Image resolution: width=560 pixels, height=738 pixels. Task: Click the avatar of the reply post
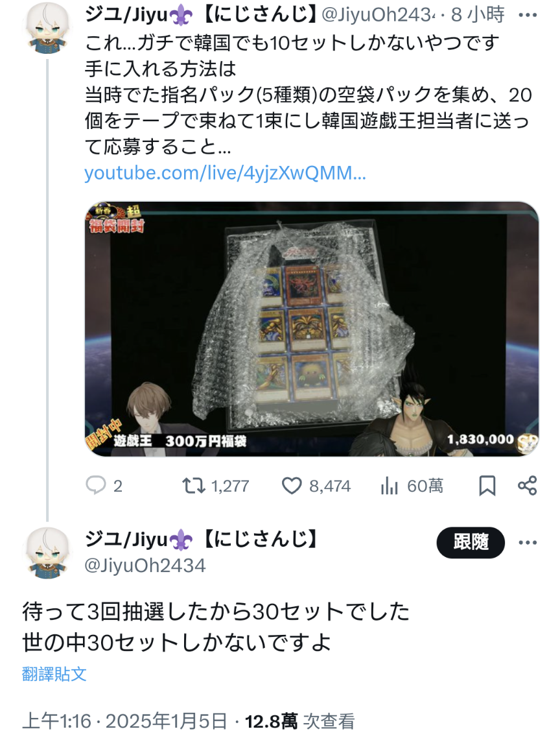[47, 554]
